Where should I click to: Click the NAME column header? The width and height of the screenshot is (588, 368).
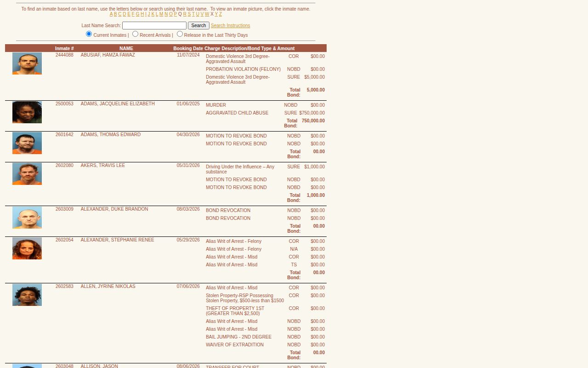pyautogui.click(x=126, y=48)
